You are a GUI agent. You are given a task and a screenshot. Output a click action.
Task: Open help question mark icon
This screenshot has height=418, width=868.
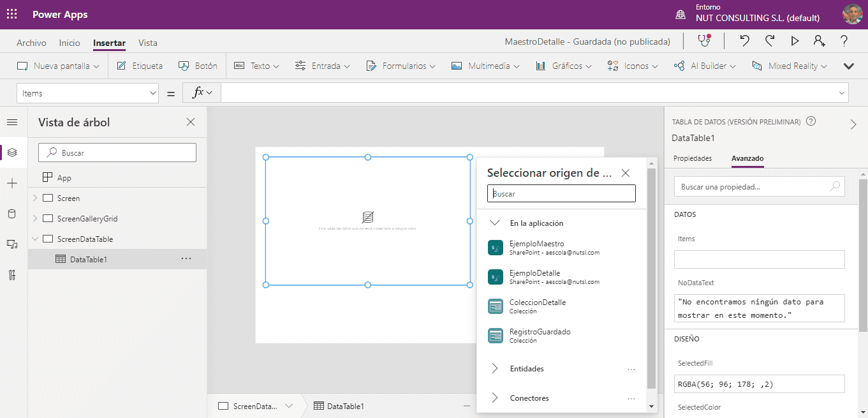(x=844, y=41)
